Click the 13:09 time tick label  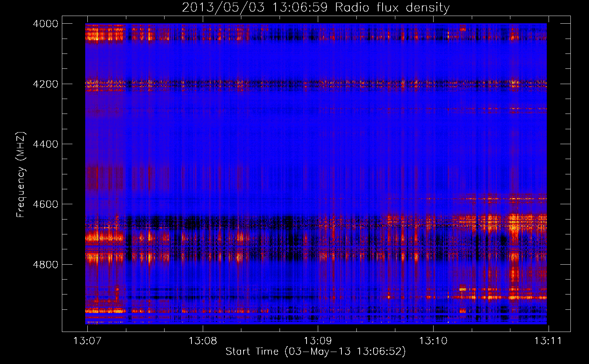[x=318, y=341]
